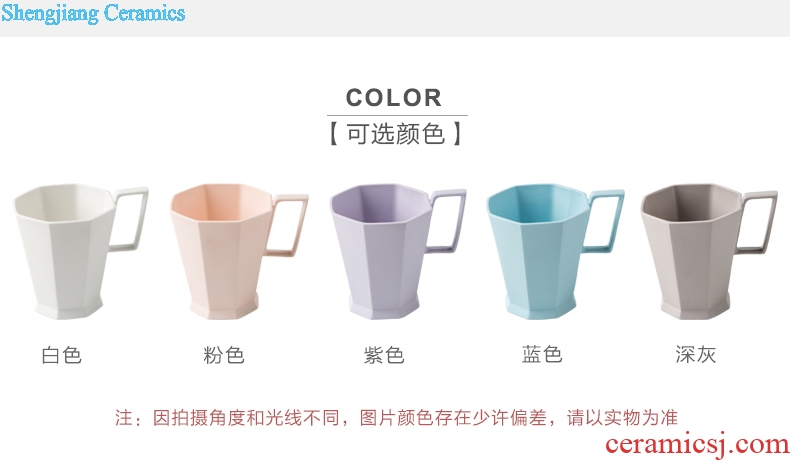Click the dark gray mug's handle
This screenshot has height=460, width=790.
click(x=757, y=222)
